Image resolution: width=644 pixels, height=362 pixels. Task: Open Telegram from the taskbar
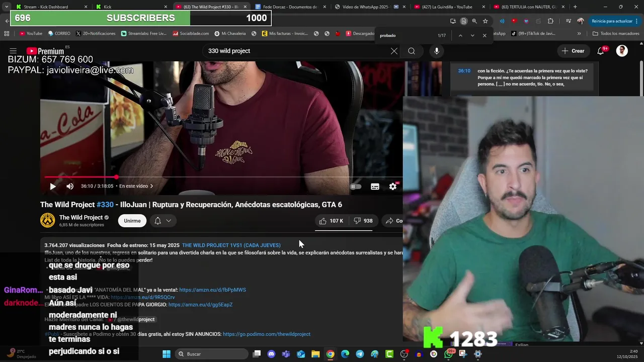click(360, 354)
